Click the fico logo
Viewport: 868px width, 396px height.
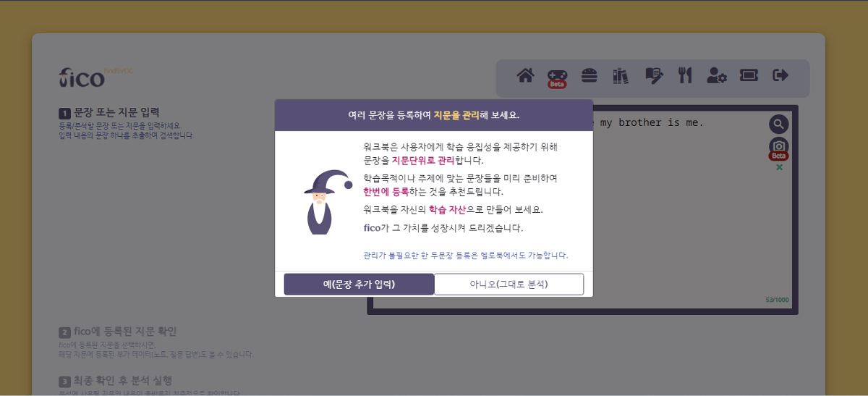point(82,77)
